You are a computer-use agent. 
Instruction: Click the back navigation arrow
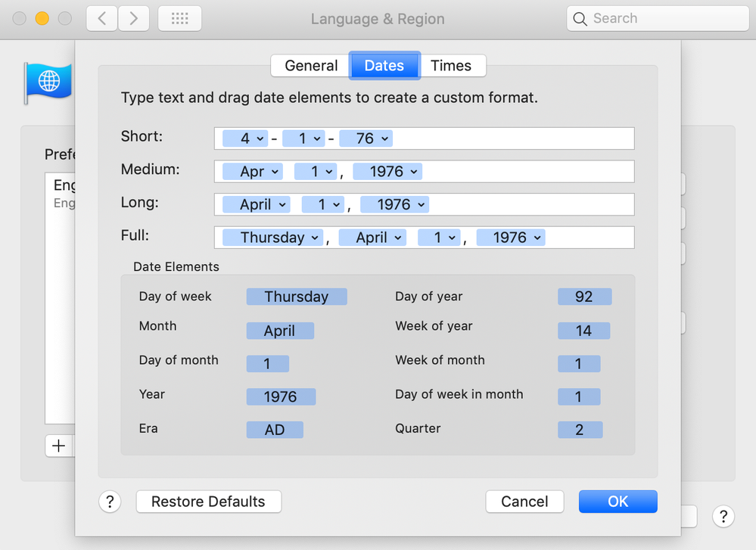click(x=101, y=19)
